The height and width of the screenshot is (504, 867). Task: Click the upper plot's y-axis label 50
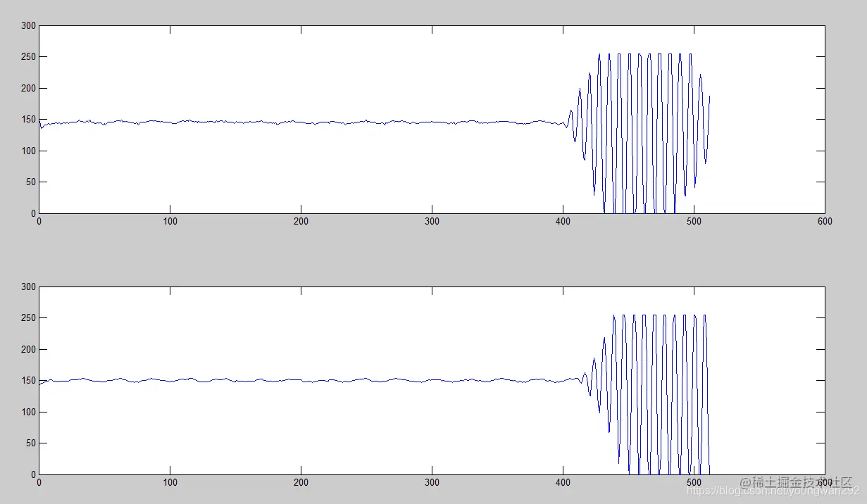point(30,182)
